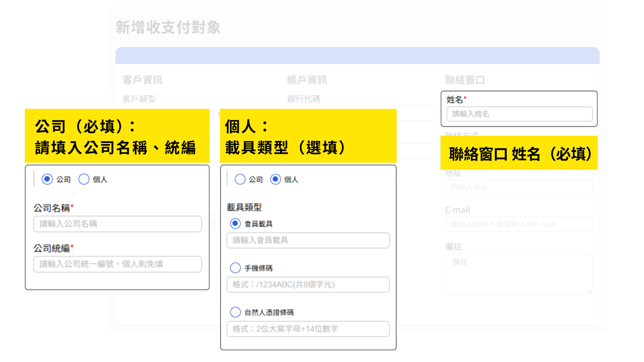Focus the 手機條碼 format input field
644x362 pixels.
(308, 285)
